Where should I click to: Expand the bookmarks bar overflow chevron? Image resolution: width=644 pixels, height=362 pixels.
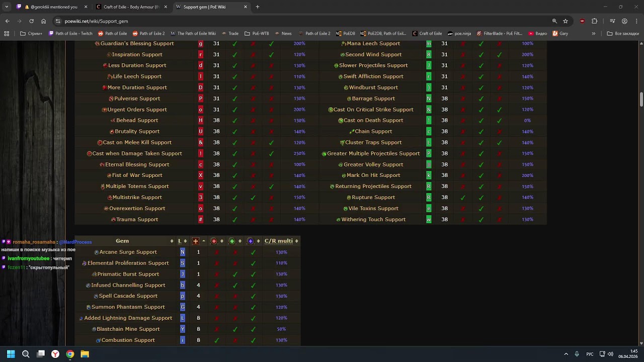(594, 34)
